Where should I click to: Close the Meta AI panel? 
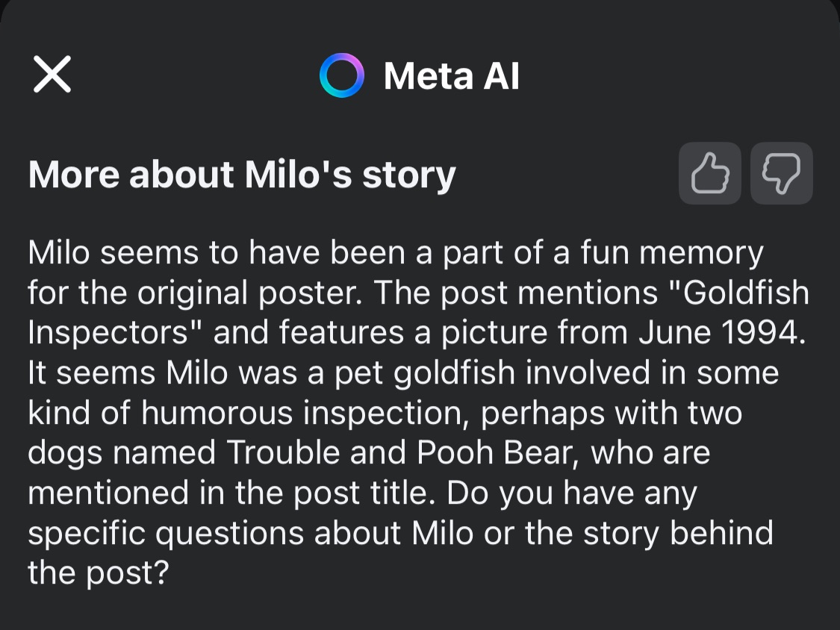pos(52,75)
